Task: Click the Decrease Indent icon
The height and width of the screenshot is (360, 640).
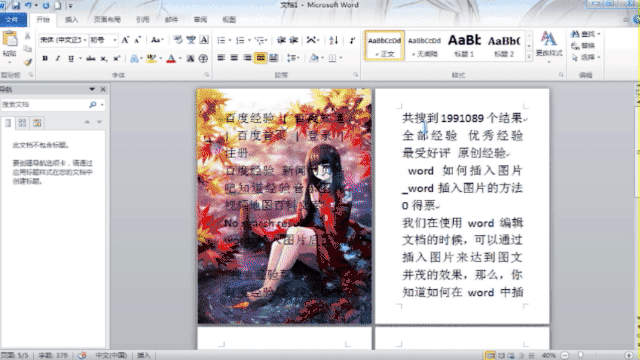Action: click(281, 40)
